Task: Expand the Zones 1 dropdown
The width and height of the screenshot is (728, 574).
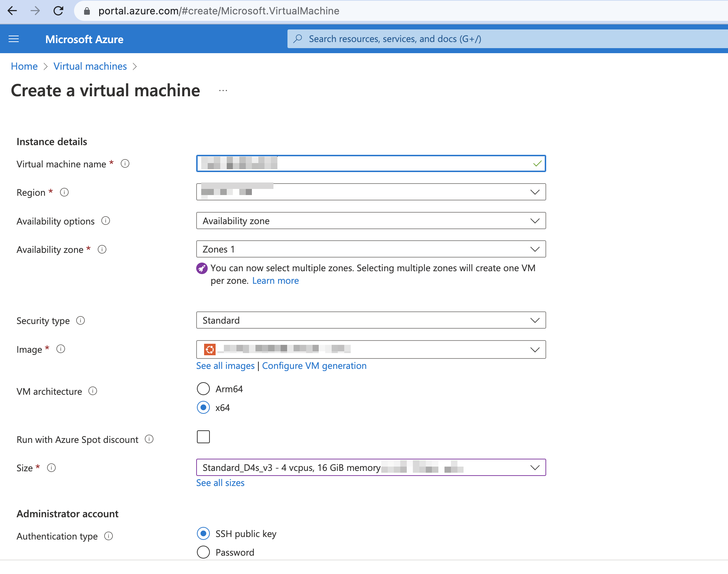Action: click(371, 249)
